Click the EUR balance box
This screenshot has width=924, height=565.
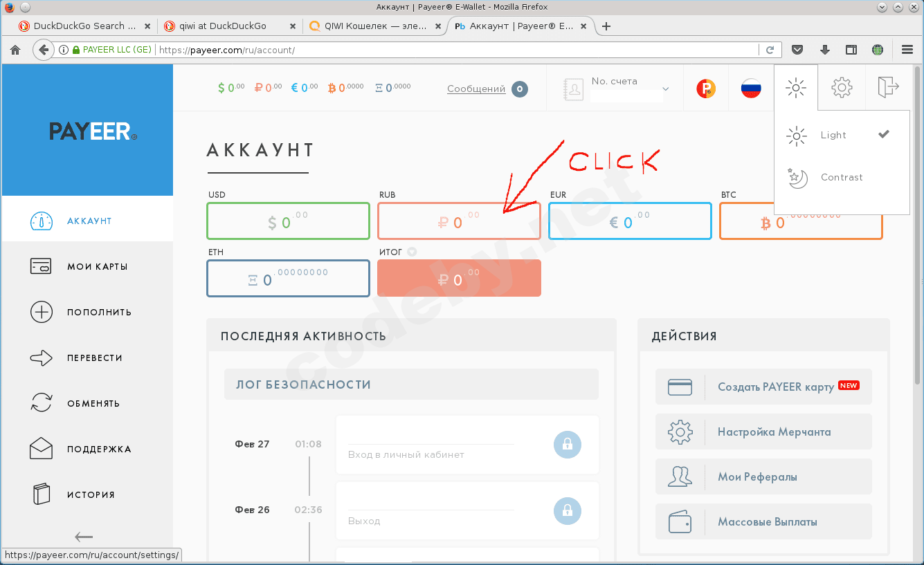click(x=630, y=221)
